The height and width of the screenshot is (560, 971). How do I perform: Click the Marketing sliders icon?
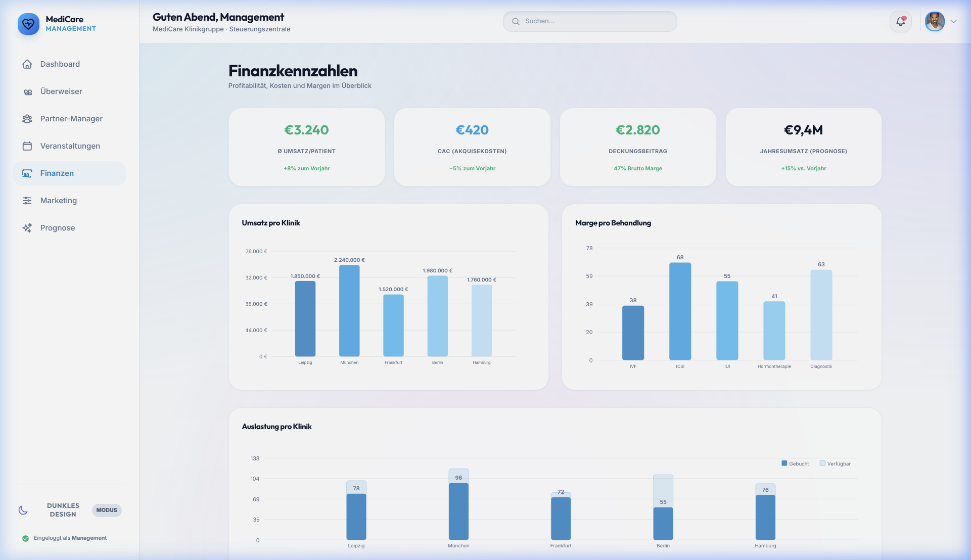(27, 201)
